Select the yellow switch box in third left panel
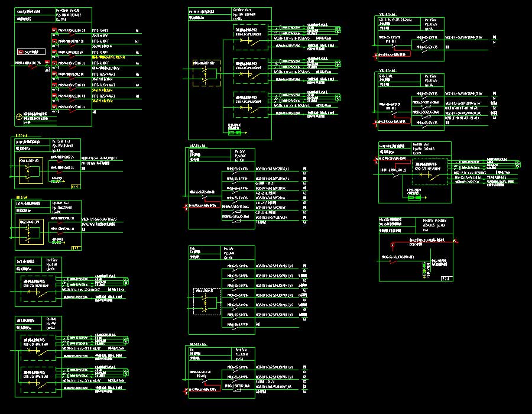This screenshot has height=414, width=532. coord(30,232)
